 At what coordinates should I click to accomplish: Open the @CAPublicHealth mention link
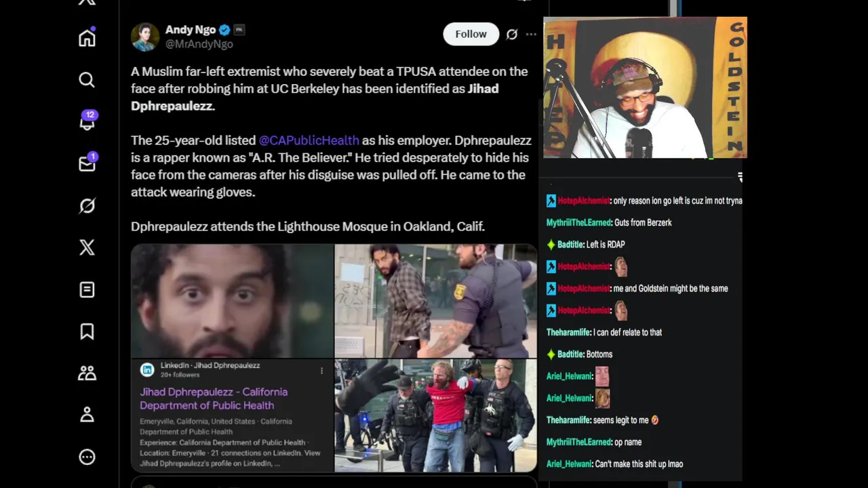(309, 140)
